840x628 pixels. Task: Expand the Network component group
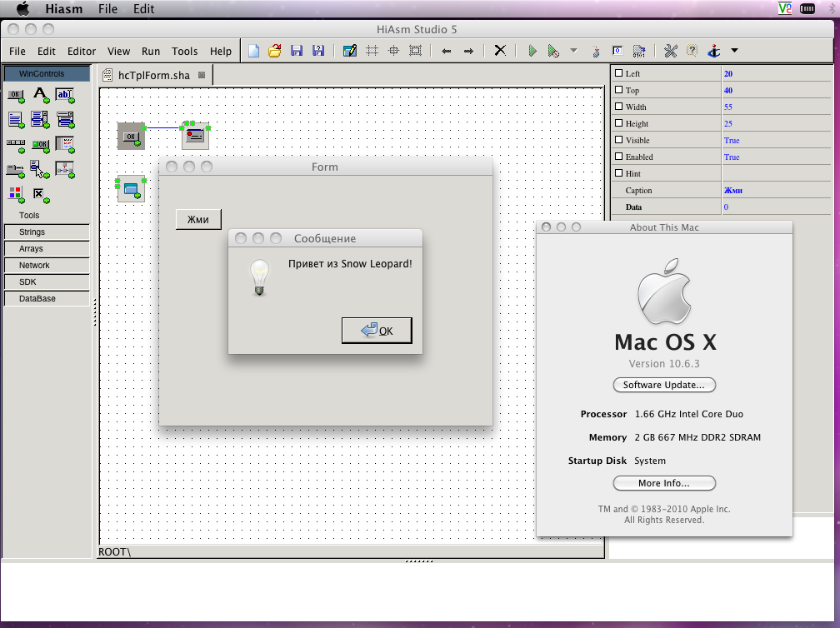(x=46, y=266)
